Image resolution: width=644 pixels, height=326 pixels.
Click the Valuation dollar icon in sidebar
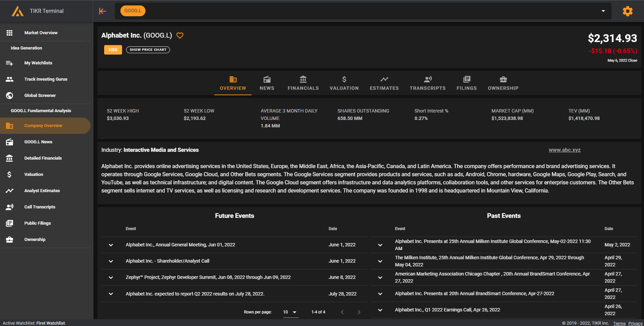click(9, 175)
